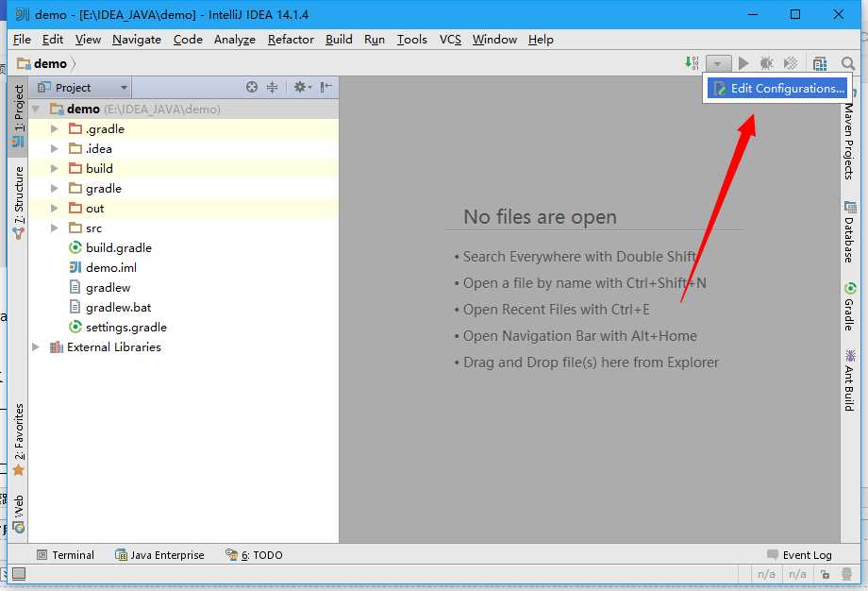Open Project Structure icon in toolbar
This screenshot has width=868, height=591.
(820, 63)
